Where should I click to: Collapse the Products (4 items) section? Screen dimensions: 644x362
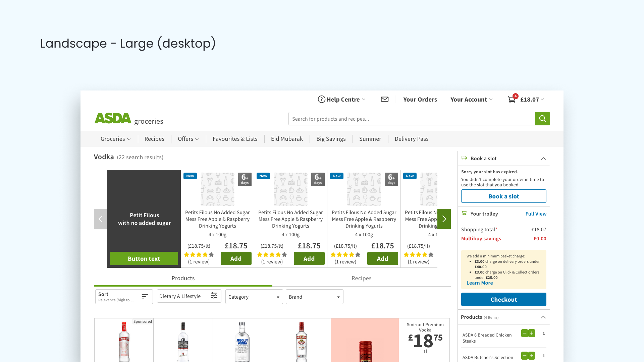point(543,317)
